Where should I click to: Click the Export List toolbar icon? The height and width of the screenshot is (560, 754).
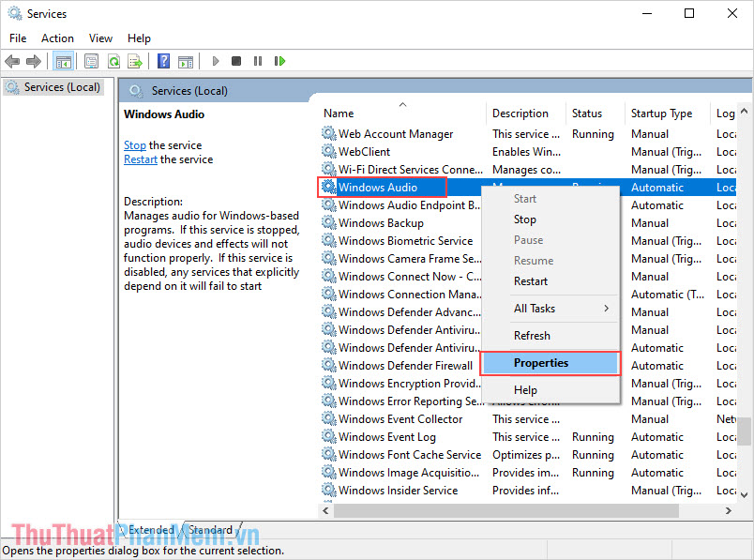(136, 61)
